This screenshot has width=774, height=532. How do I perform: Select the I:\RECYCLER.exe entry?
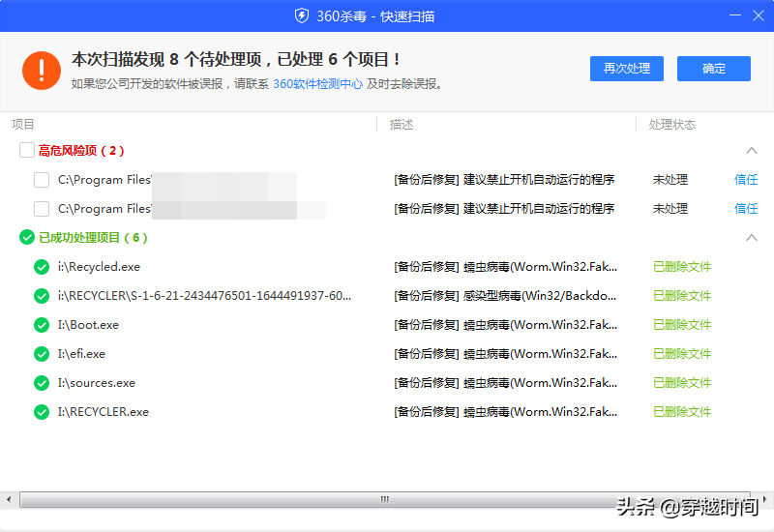[104, 412]
